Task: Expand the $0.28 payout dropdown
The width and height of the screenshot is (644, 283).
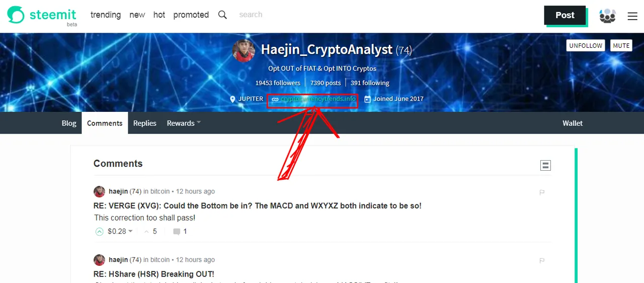Action: pyautogui.click(x=130, y=231)
